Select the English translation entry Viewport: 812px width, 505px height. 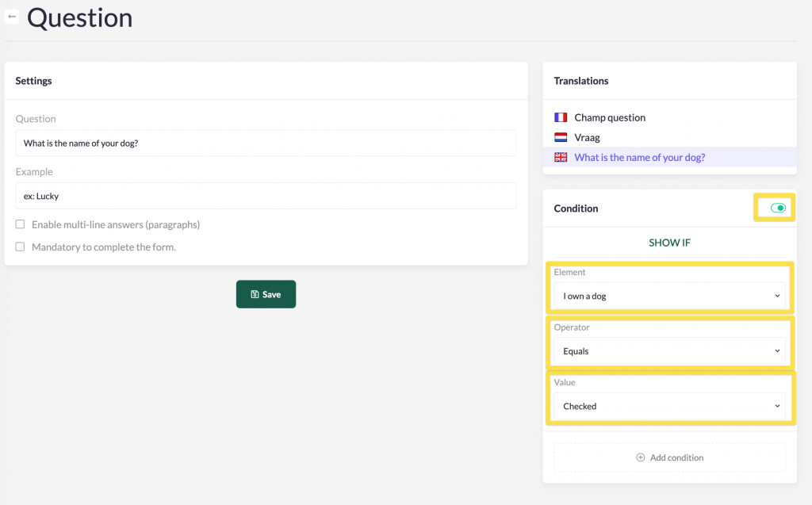[639, 157]
